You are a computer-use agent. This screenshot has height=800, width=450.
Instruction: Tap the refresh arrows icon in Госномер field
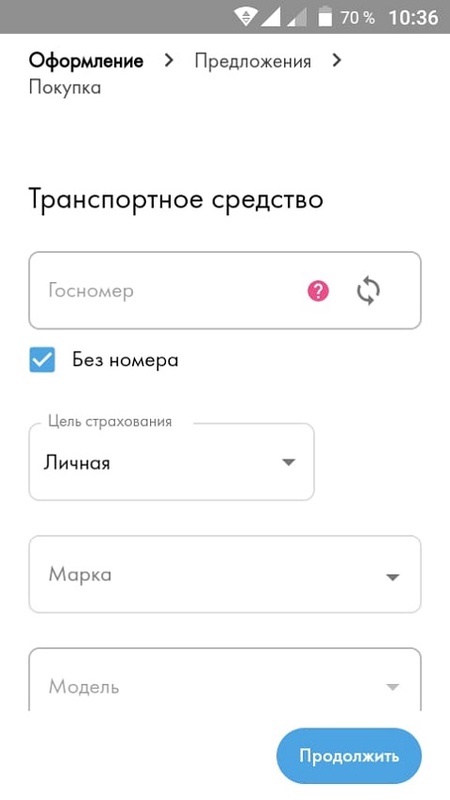(368, 291)
